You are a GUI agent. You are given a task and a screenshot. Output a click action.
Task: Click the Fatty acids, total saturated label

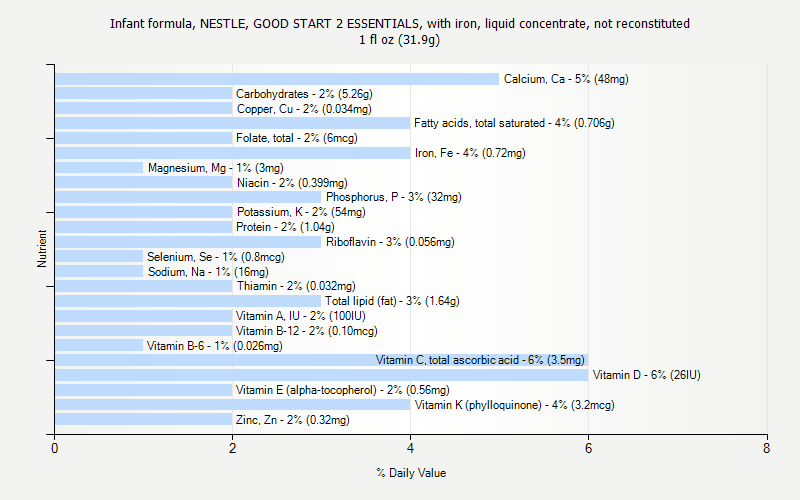tap(514, 123)
